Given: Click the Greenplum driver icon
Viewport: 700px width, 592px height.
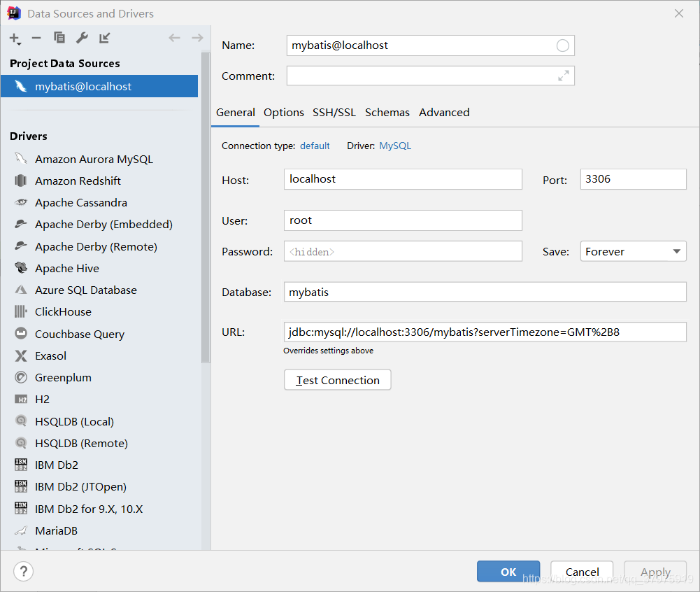Looking at the screenshot, I should [21, 378].
